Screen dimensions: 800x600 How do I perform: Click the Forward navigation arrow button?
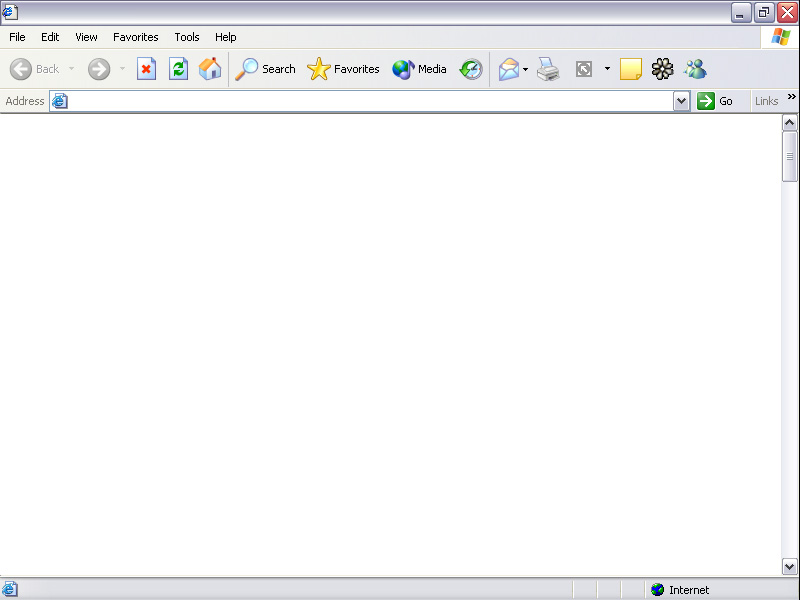coord(98,69)
